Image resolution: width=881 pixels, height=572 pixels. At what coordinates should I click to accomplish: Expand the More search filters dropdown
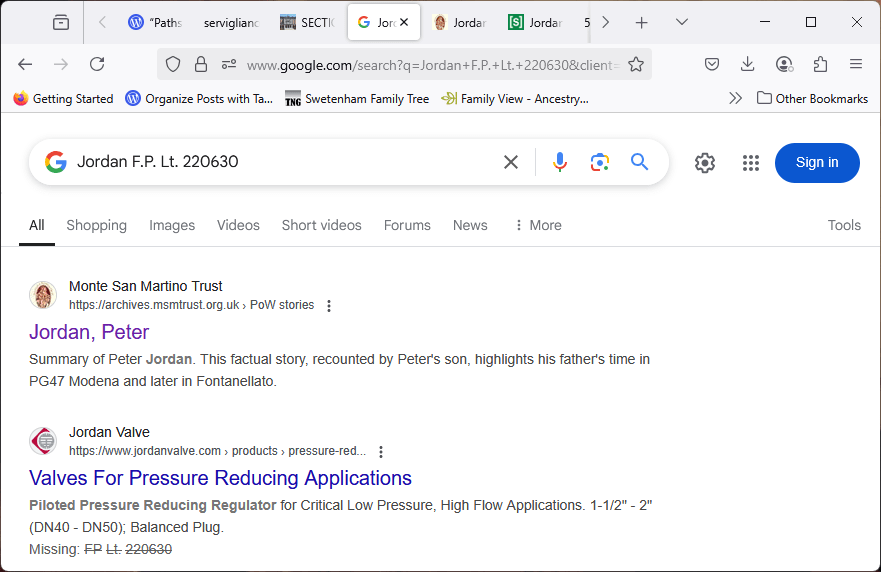coord(537,225)
